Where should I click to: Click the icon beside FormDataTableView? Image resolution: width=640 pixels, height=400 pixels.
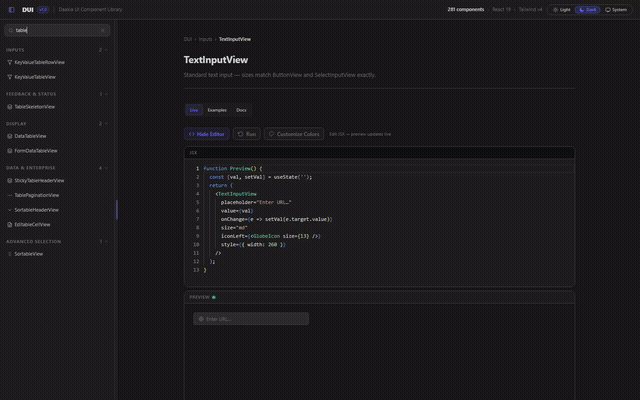point(9,151)
